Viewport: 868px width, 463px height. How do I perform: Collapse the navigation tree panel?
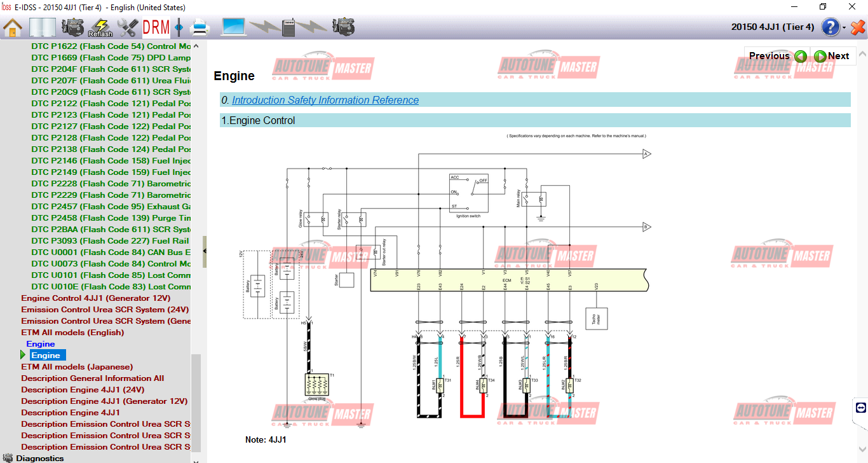(203, 251)
